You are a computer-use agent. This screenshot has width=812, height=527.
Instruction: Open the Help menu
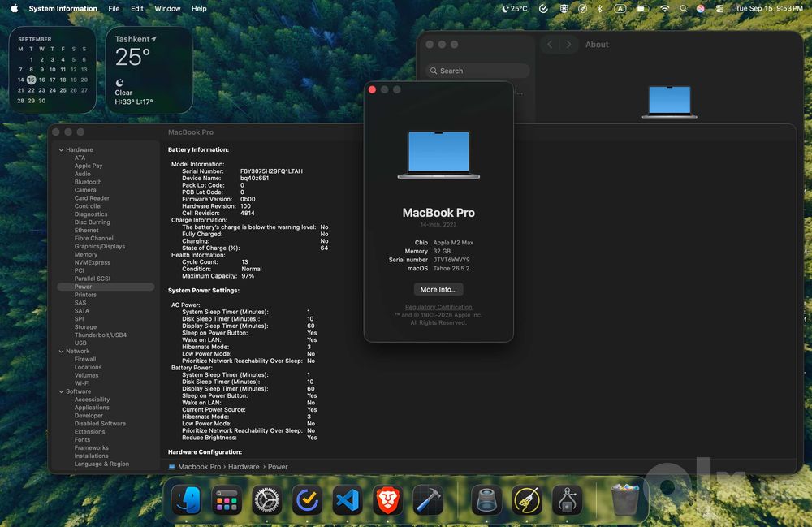pos(199,8)
